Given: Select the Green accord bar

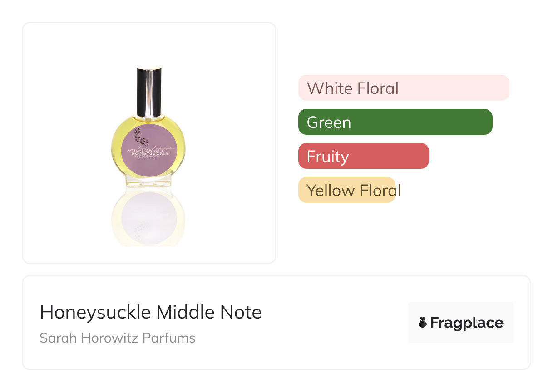Looking at the screenshot, I should [x=395, y=122].
